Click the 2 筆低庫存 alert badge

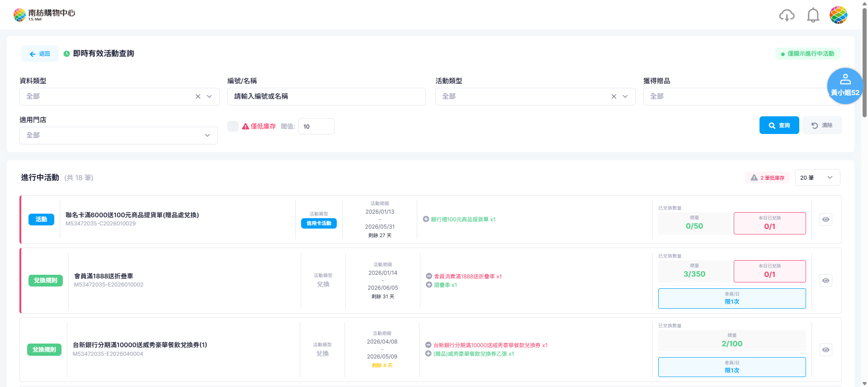(768, 178)
